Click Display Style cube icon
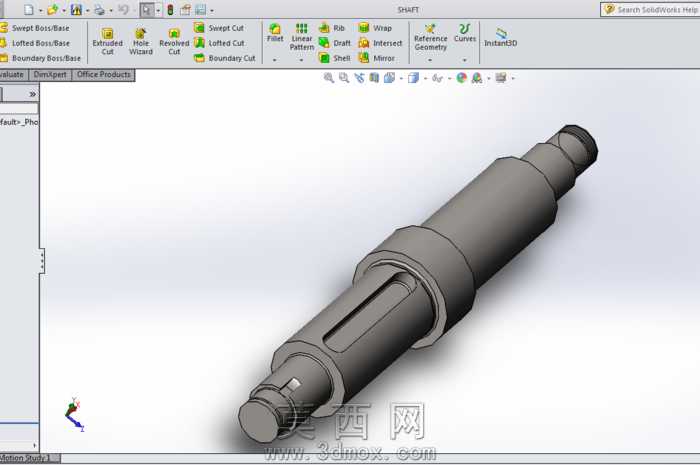The image size is (700, 465). coord(413,78)
